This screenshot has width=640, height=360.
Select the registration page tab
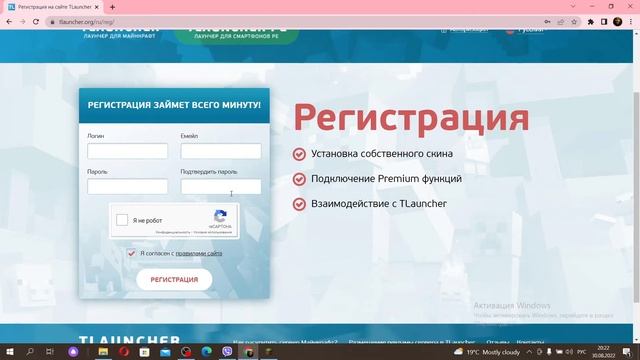point(54,7)
